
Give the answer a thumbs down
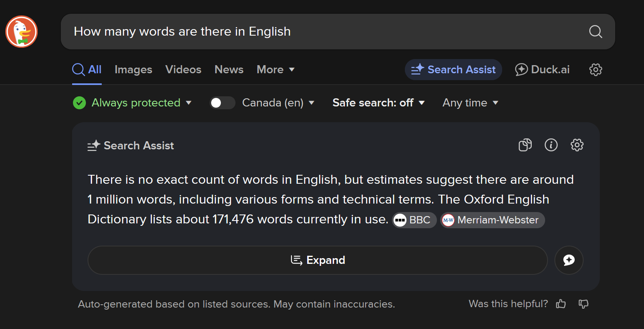pos(584,304)
